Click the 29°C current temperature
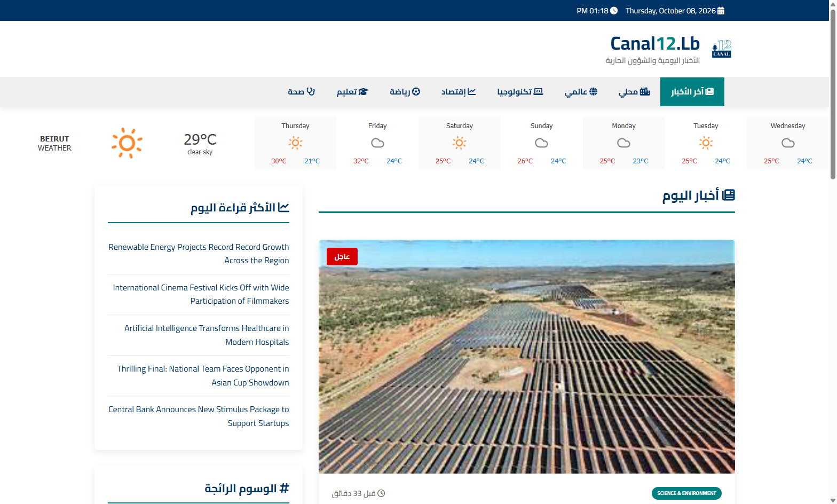Viewport: 837px width, 504px height. click(200, 139)
